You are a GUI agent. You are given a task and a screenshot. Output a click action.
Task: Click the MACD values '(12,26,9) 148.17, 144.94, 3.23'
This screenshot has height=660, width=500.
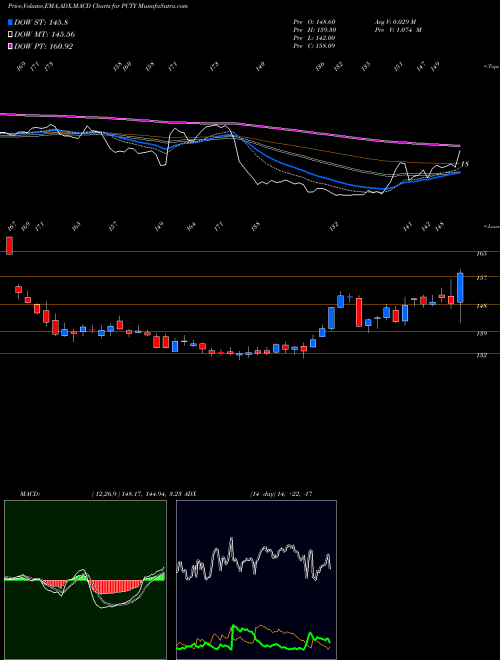(136, 494)
